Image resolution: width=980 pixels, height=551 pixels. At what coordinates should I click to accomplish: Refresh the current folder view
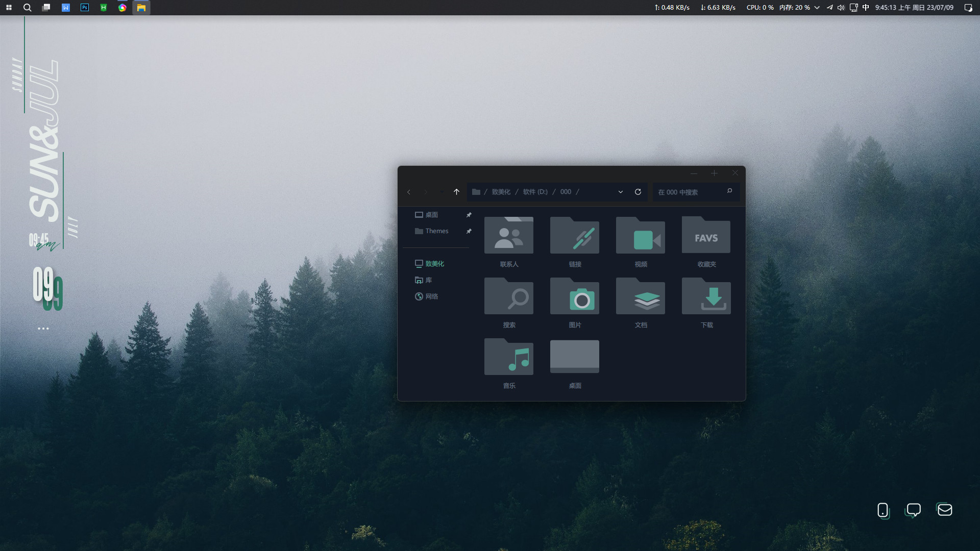638,192
